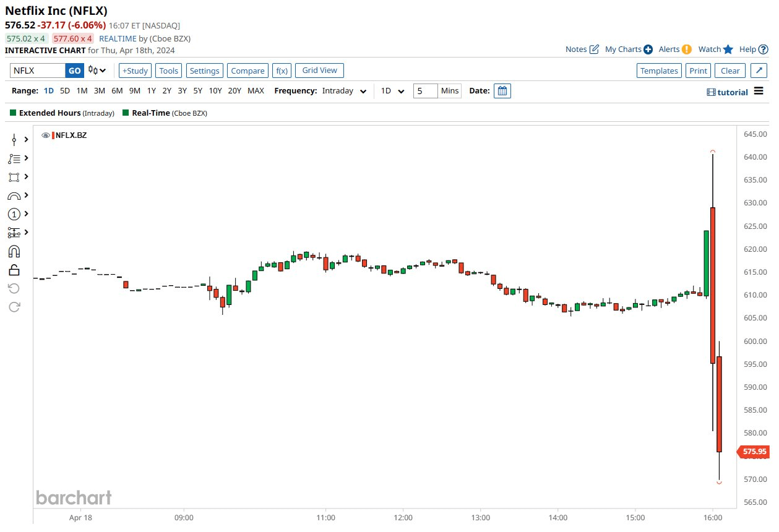Viewport: 779px width, 532px height.
Task: Open the calendar date picker
Action: click(501, 90)
